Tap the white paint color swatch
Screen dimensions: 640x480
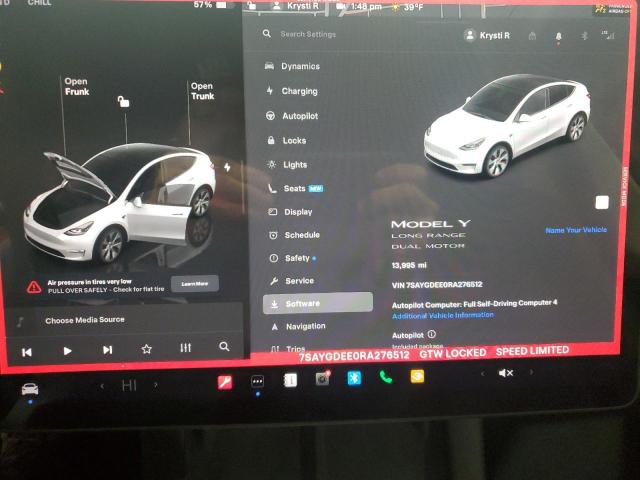click(x=602, y=202)
